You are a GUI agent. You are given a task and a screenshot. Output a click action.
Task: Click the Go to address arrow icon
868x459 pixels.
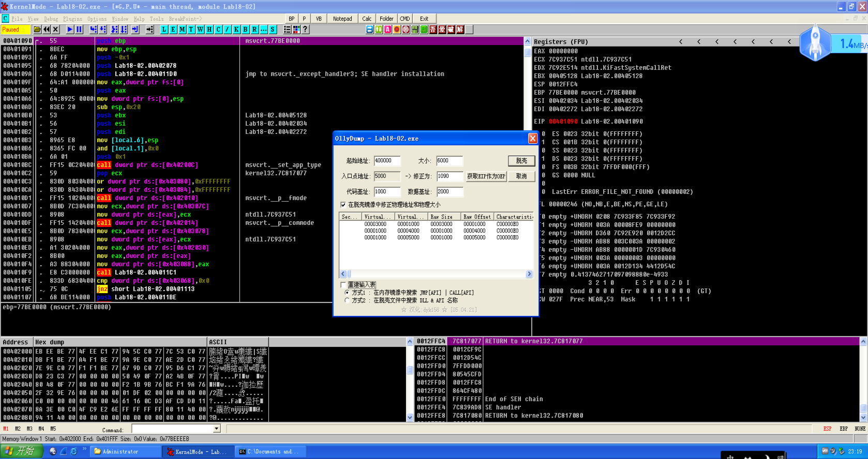(x=149, y=29)
